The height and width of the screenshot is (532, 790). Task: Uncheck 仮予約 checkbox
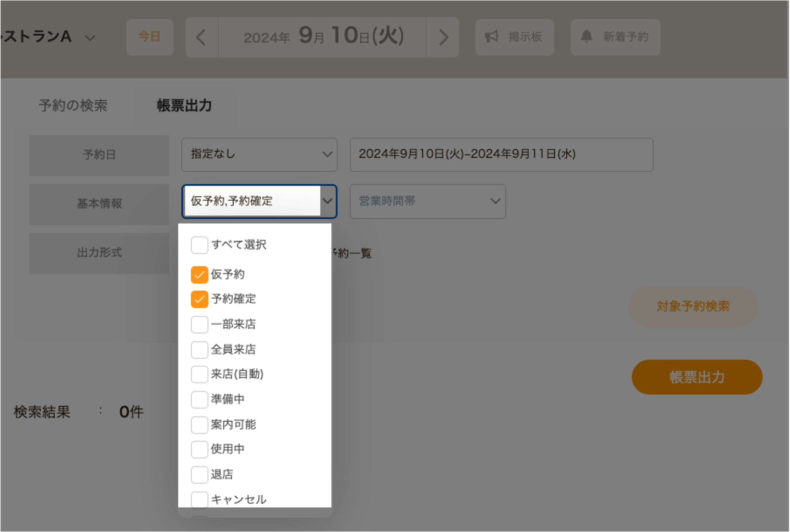coord(199,275)
